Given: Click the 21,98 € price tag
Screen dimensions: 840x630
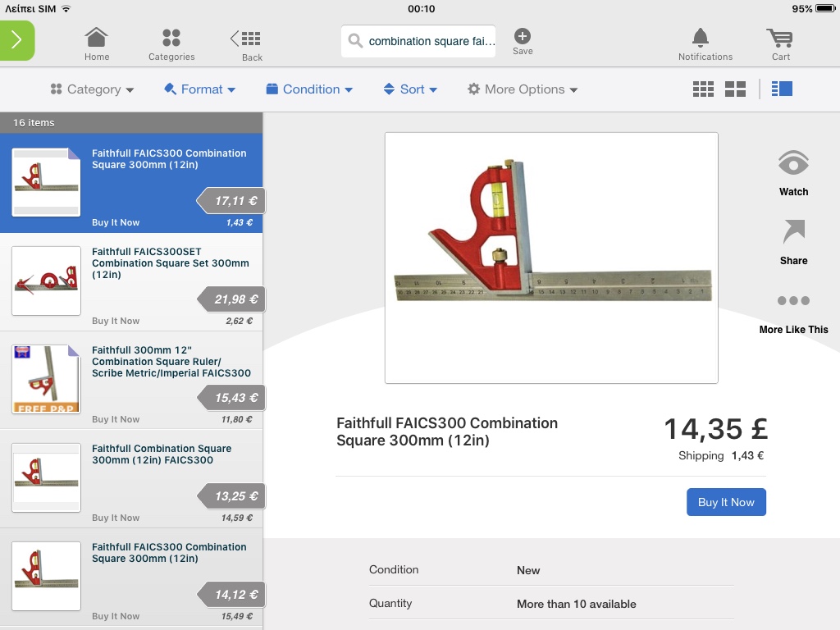Looking at the screenshot, I should tap(231, 299).
